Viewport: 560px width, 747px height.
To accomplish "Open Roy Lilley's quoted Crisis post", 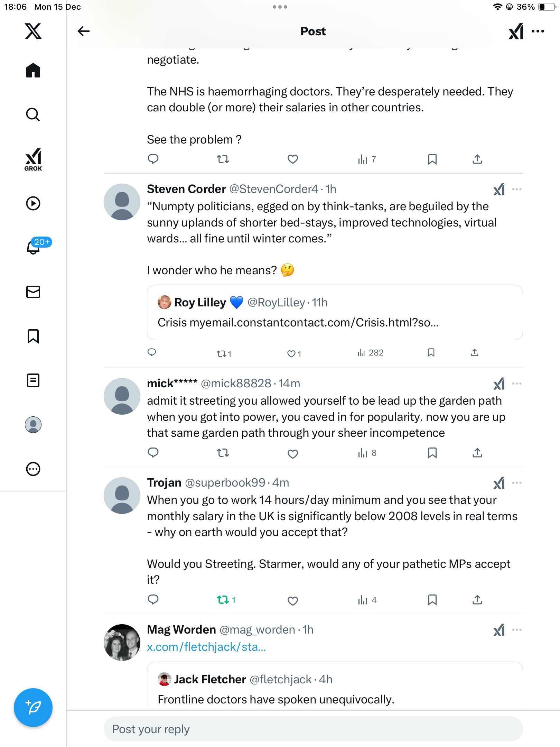I will pos(335,312).
